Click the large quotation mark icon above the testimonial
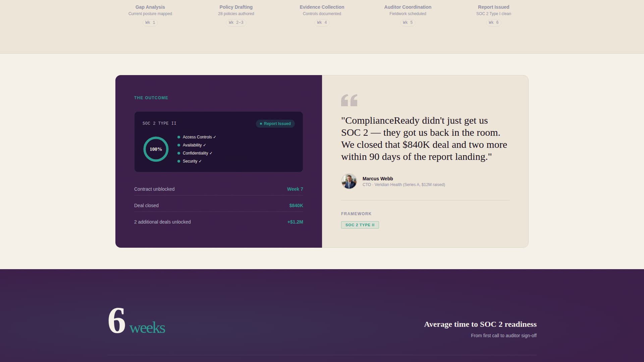Viewport: 644px width, 362px height. click(349, 100)
